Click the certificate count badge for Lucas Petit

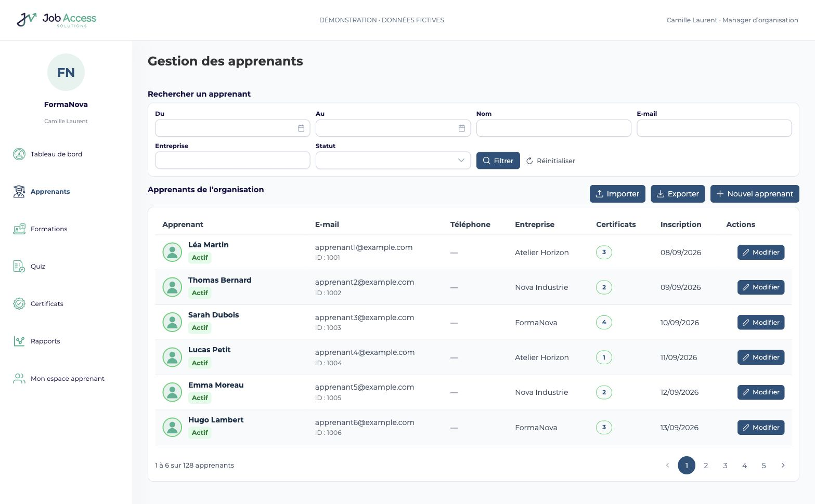pyautogui.click(x=604, y=357)
